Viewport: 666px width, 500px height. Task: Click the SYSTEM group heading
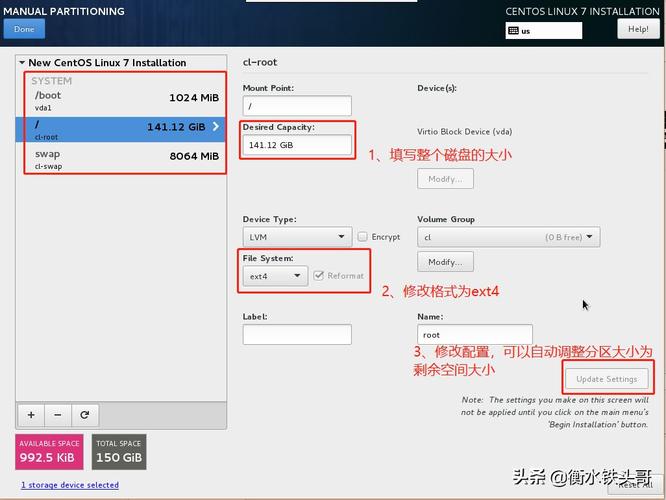[51, 81]
